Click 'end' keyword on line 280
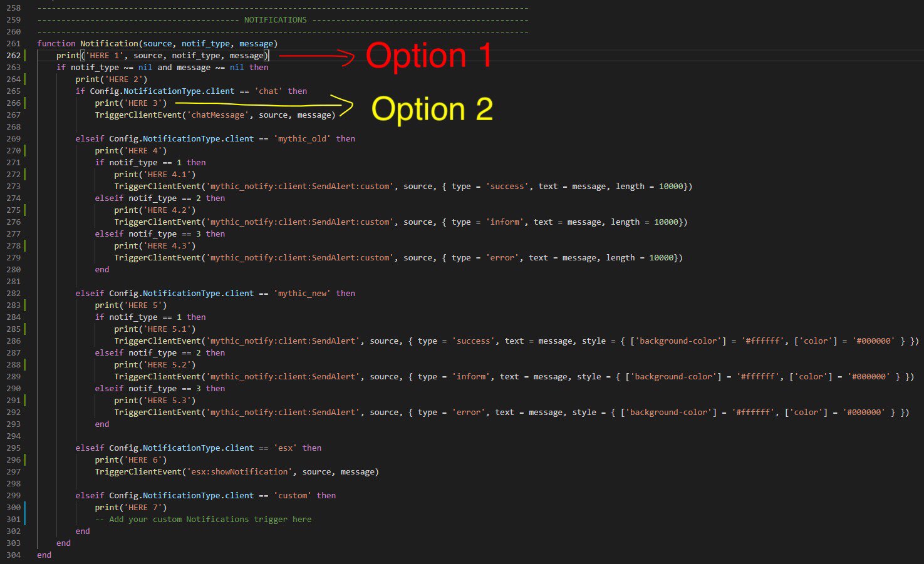Viewport: 924px width, 564px height. [102, 269]
